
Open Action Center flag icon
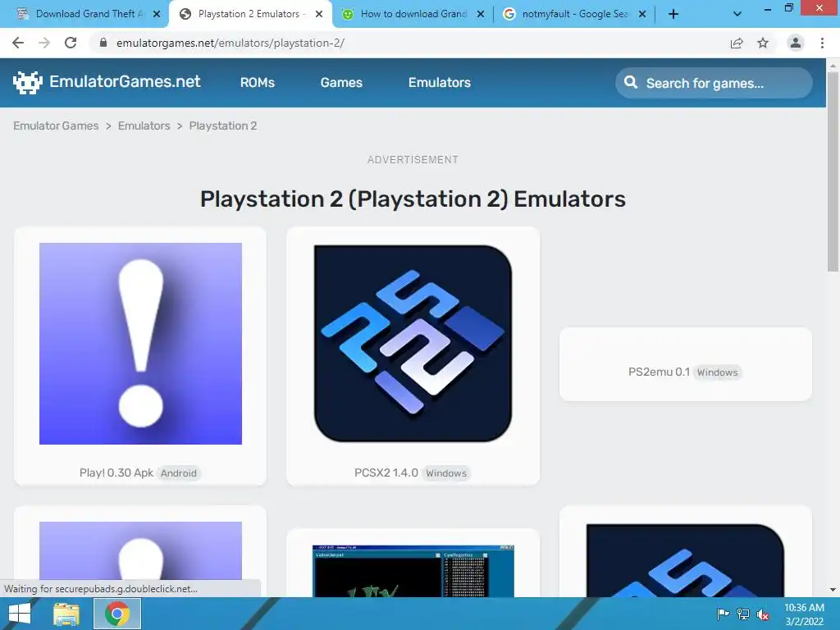tap(723, 614)
